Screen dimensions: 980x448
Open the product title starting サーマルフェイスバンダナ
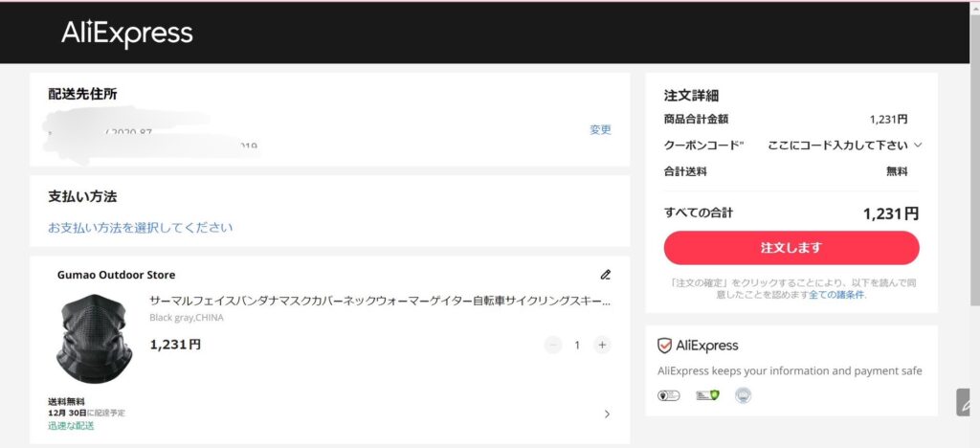click(380, 301)
